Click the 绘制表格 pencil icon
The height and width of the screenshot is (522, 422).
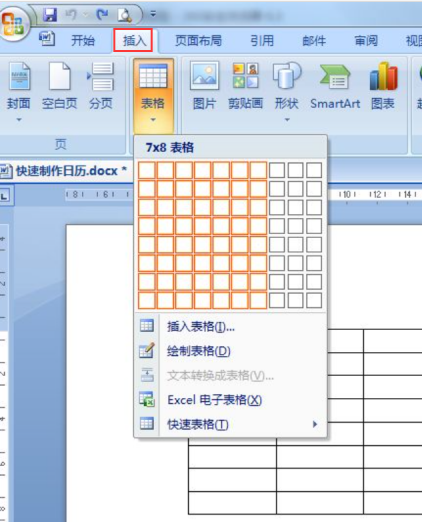(147, 350)
